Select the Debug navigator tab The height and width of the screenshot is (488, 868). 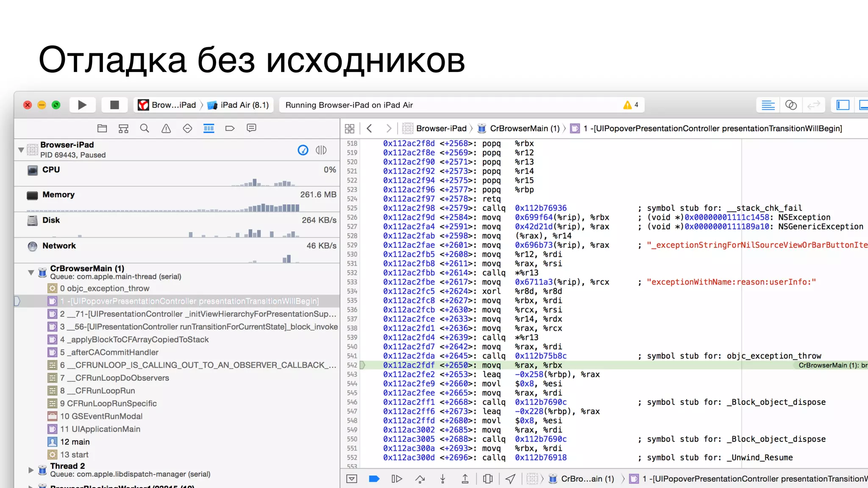[209, 128]
